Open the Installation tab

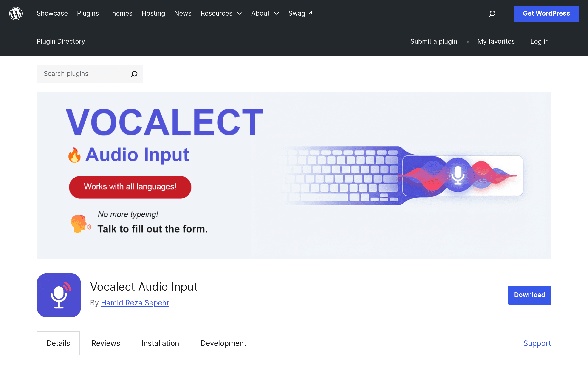pos(160,343)
